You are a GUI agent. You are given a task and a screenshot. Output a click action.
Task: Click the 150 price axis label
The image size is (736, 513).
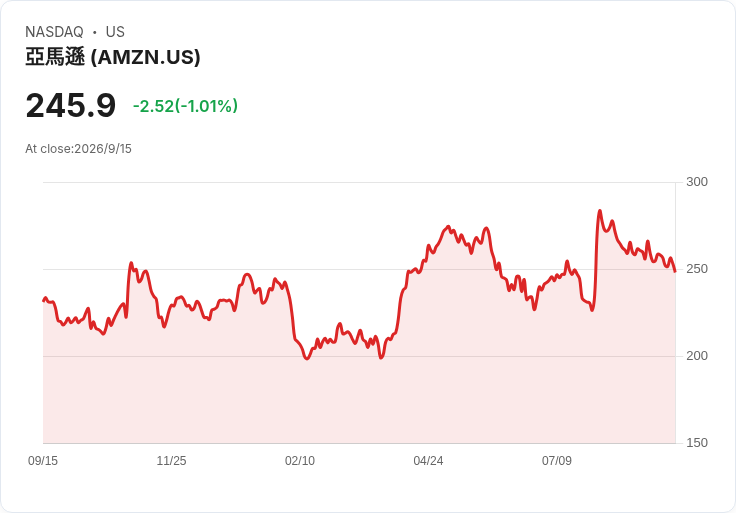697,443
